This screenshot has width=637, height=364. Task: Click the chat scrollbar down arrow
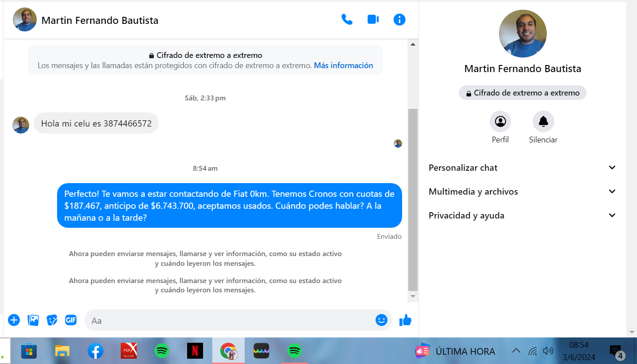(413, 296)
